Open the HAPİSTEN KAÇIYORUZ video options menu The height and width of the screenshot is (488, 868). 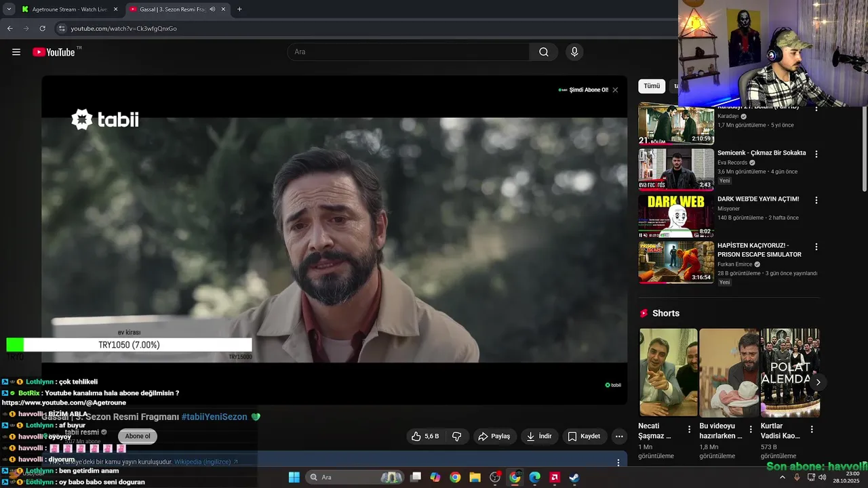816,247
